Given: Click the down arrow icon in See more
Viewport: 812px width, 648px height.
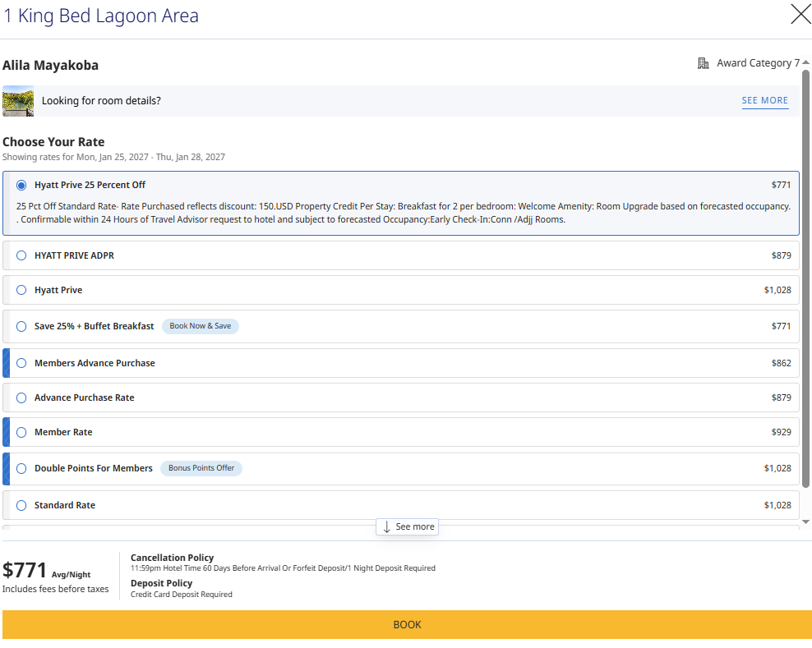Looking at the screenshot, I should point(386,527).
